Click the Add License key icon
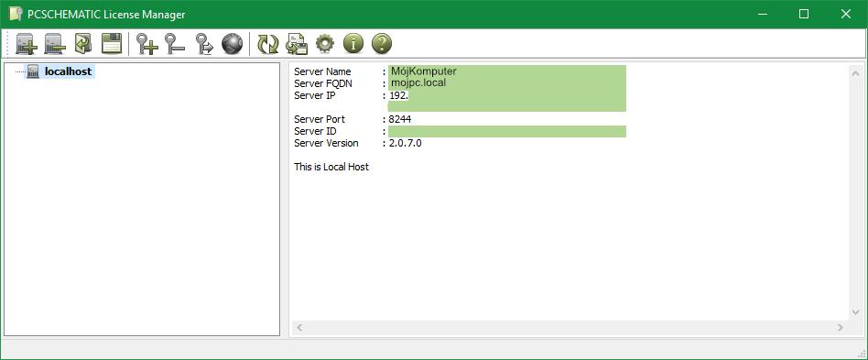The height and width of the screenshot is (360, 868). pyautogui.click(x=147, y=44)
